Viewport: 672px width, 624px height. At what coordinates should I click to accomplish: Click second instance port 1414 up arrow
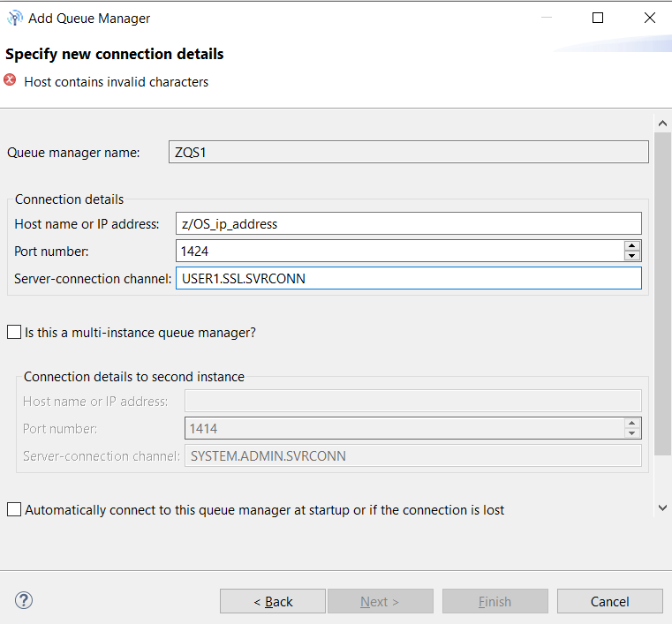(x=631, y=423)
